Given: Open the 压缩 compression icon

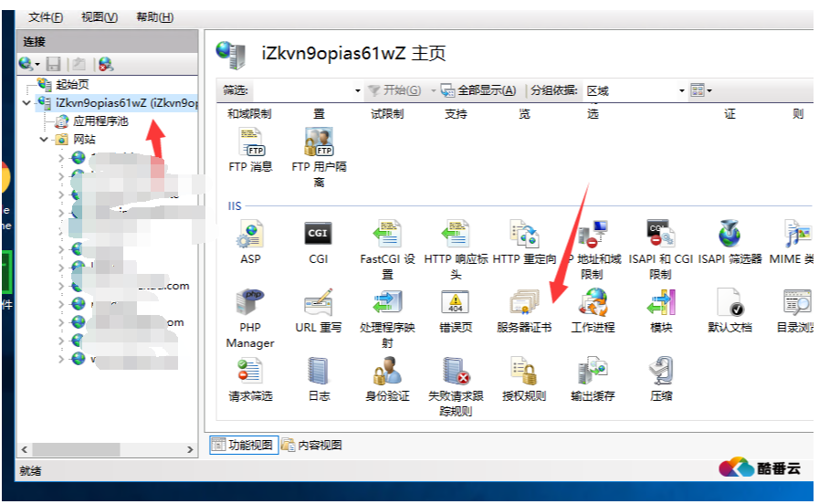Looking at the screenshot, I should 660,373.
